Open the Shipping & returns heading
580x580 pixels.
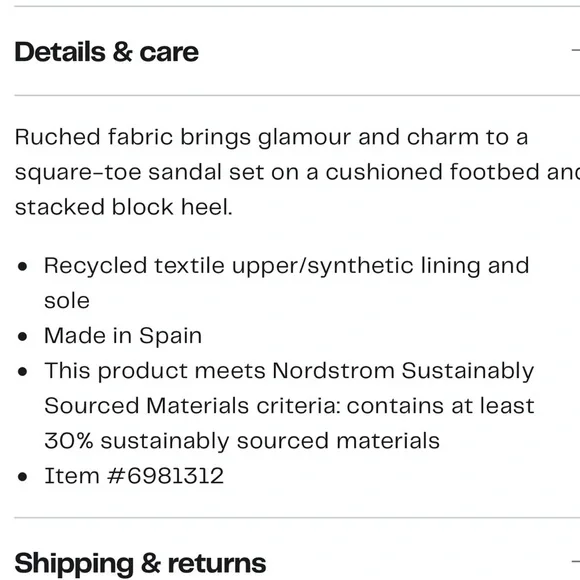[x=140, y=563]
